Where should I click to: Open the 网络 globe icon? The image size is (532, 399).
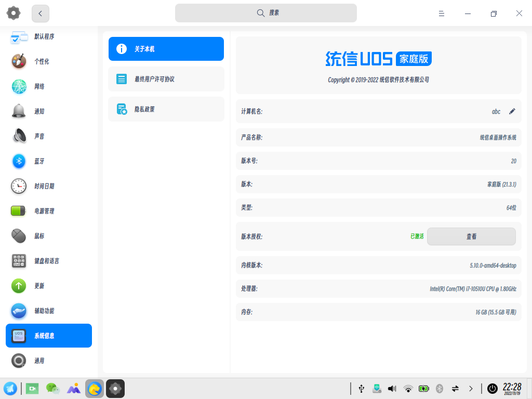pyautogui.click(x=19, y=87)
